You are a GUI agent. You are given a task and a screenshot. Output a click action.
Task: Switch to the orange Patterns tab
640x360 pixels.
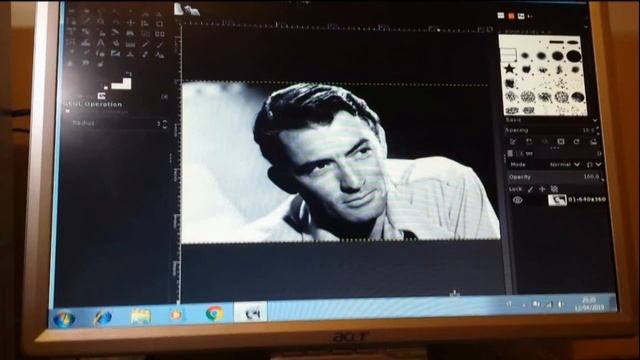pyautogui.click(x=511, y=16)
